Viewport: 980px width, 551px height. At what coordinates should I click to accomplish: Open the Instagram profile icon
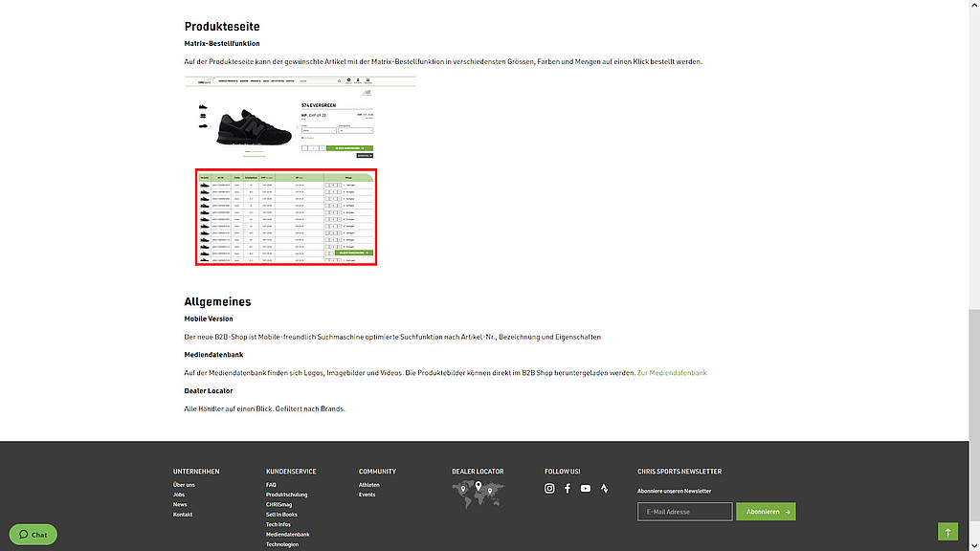pos(549,489)
